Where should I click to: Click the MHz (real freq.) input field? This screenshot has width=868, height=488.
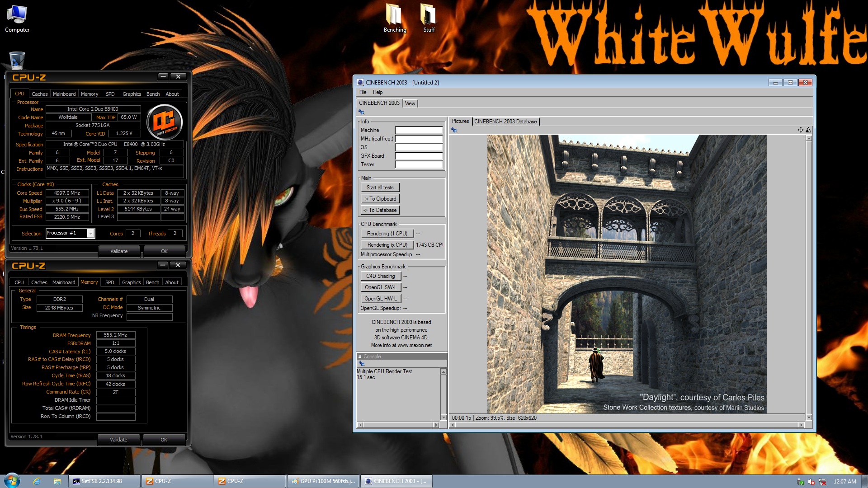click(419, 139)
